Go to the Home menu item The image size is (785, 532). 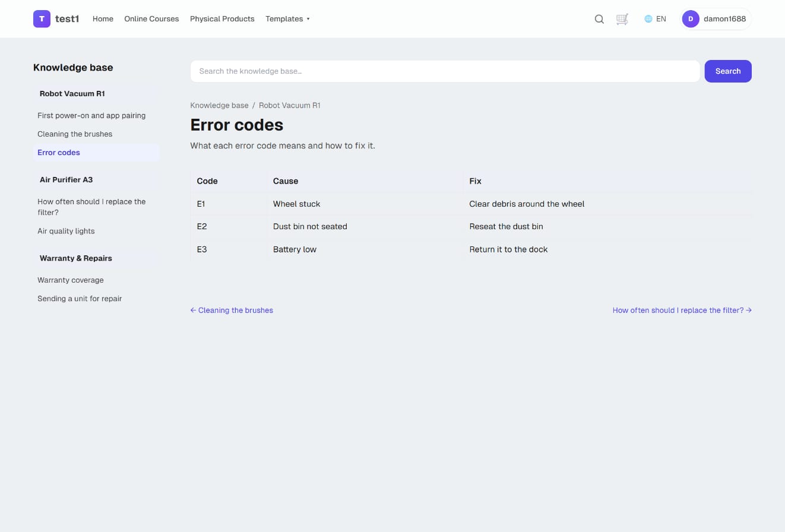click(103, 19)
